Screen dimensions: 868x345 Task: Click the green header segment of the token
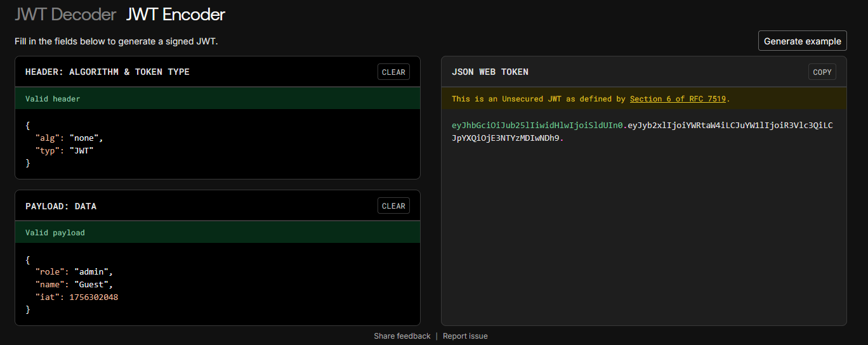(x=537, y=125)
